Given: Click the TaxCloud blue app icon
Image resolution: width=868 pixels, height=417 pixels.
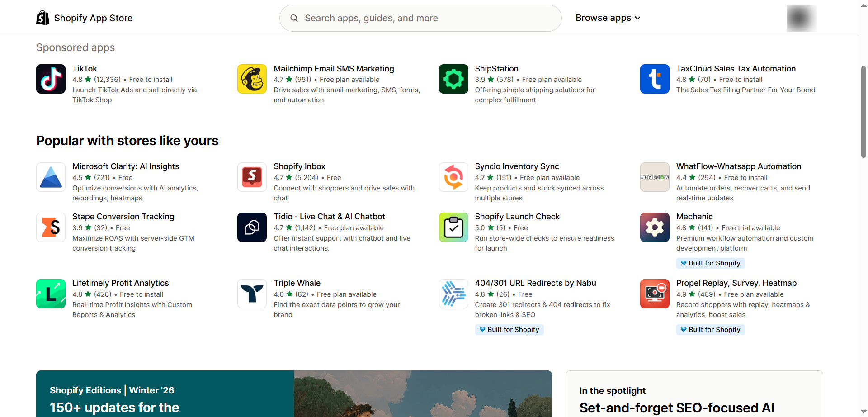Looking at the screenshot, I should pyautogui.click(x=655, y=79).
